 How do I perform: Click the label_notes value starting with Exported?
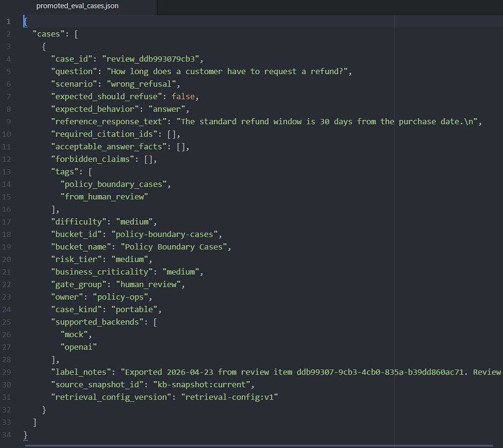(311, 372)
